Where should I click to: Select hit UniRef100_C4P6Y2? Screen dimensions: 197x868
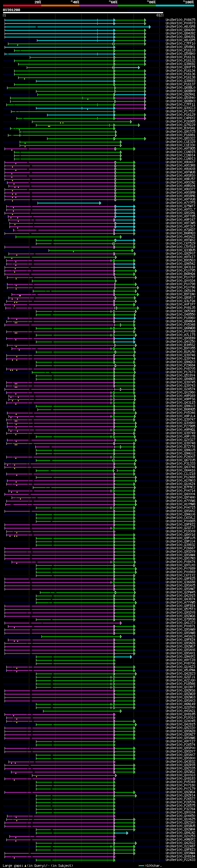coord(180,118)
